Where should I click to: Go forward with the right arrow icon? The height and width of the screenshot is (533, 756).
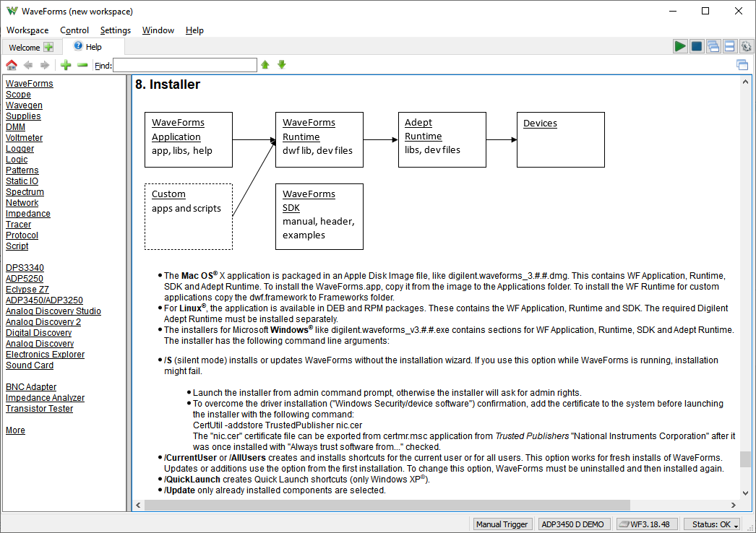[44, 65]
